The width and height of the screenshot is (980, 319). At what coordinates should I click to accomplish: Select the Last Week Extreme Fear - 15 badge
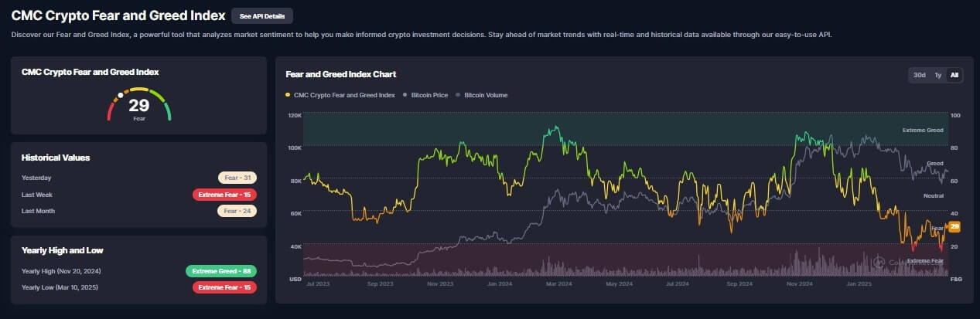225,195
